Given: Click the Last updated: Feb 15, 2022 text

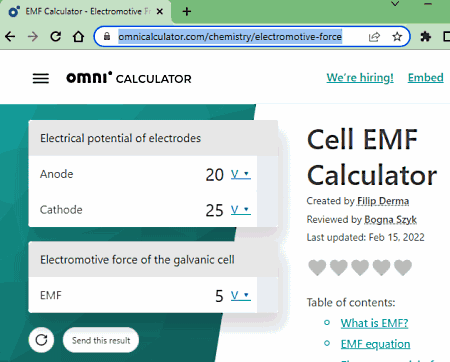Looking at the screenshot, I should click(x=365, y=237).
